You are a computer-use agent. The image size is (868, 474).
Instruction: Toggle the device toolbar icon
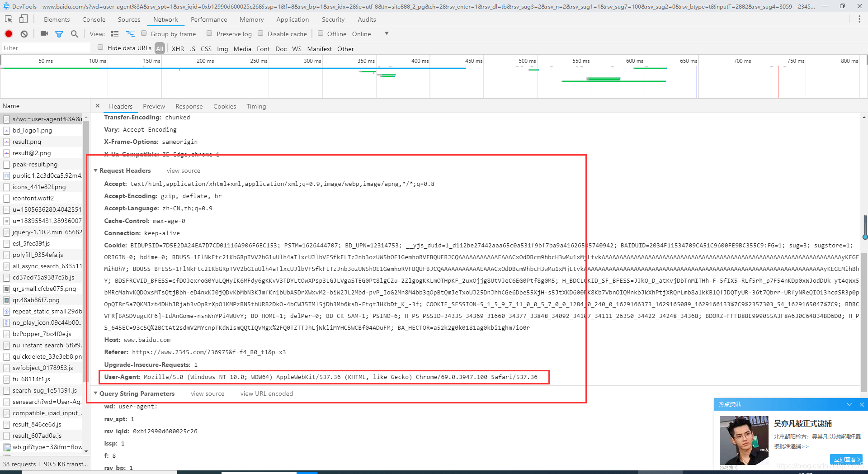(23, 19)
